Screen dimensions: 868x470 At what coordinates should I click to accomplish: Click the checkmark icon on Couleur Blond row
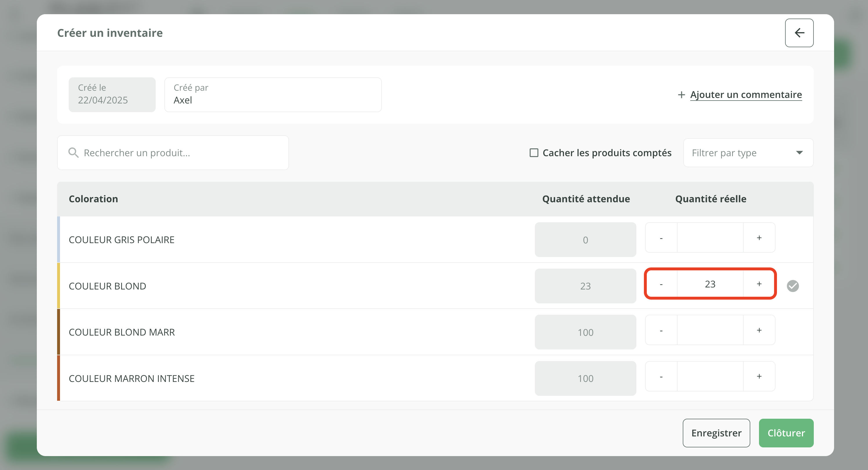pyautogui.click(x=793, y=286)
